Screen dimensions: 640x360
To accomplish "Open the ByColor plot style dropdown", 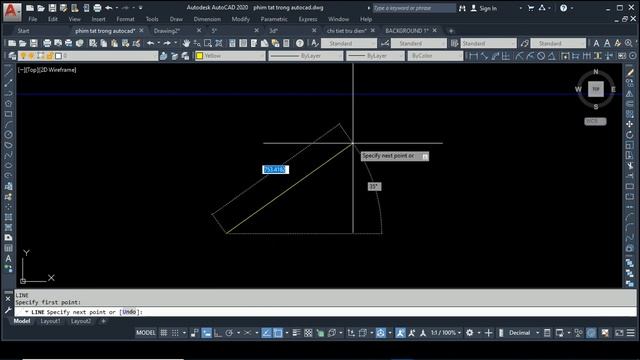I will pos(435,56).
